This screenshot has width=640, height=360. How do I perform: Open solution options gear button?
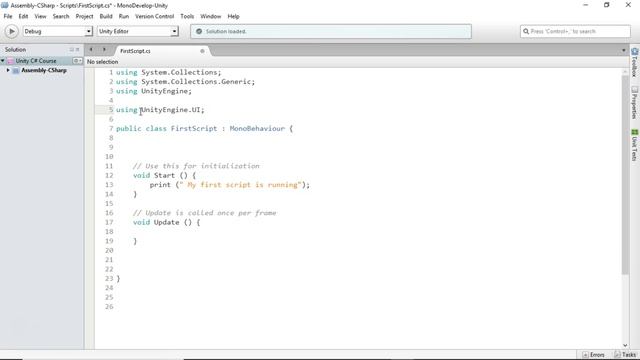pos(77,61)
